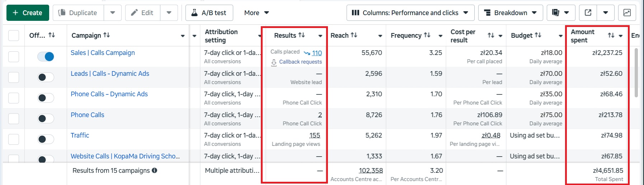The height and width of the screenshot is (185, 644).
Task: Enable the Phone Calls campaign toggle
Action: pos(46,119)
